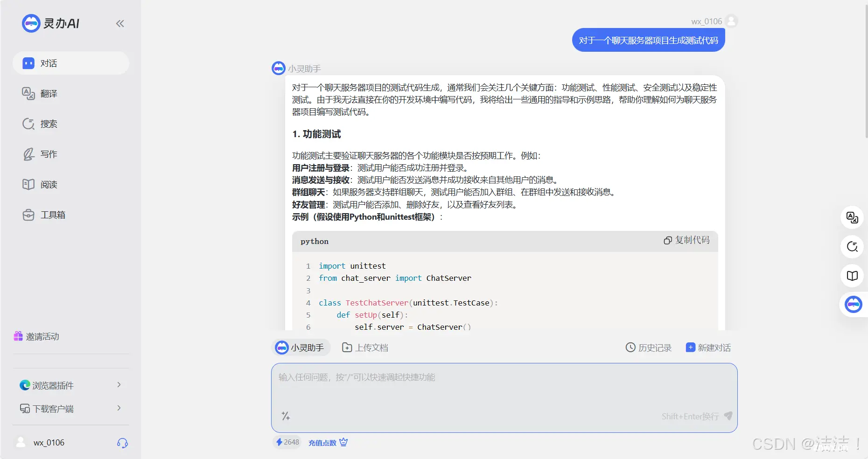Open the 工具箱 section

click(71, 215)
